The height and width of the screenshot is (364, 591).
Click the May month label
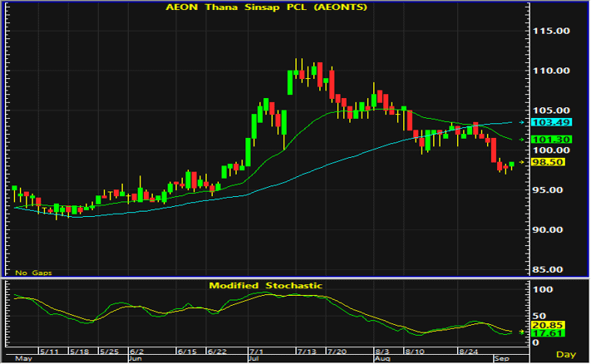point(24,358)
